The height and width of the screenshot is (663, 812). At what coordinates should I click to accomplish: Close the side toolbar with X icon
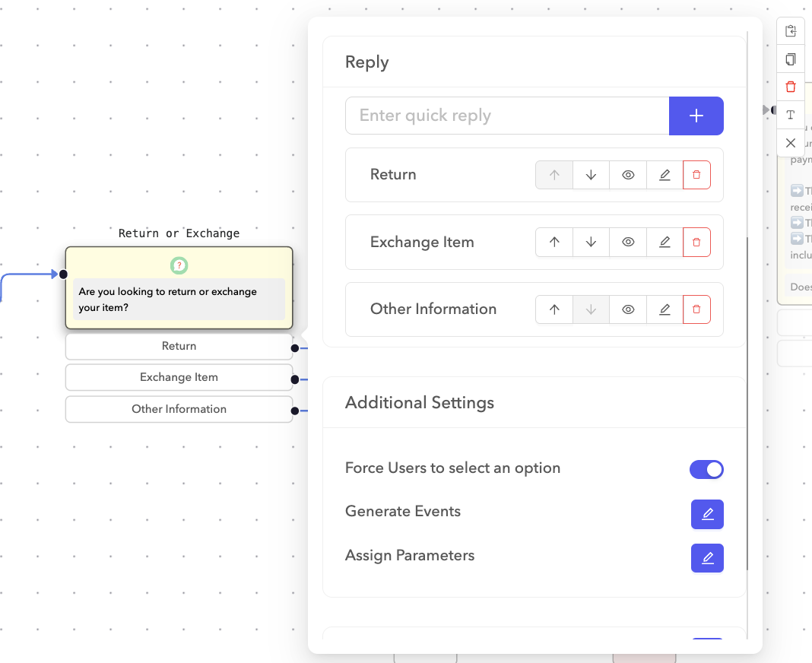[x=791, y=143]
